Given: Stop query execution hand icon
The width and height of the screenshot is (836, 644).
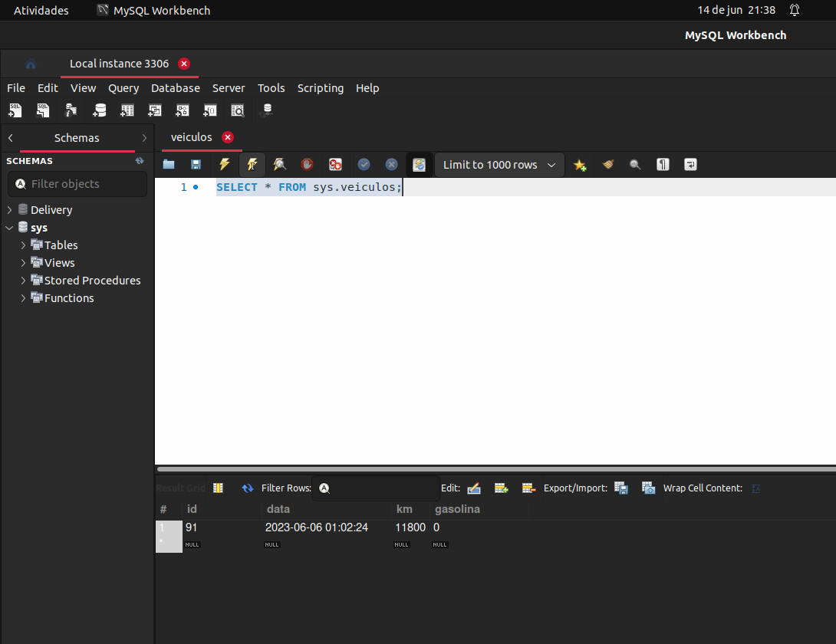Looking at the screenshot, I should 307,164.
